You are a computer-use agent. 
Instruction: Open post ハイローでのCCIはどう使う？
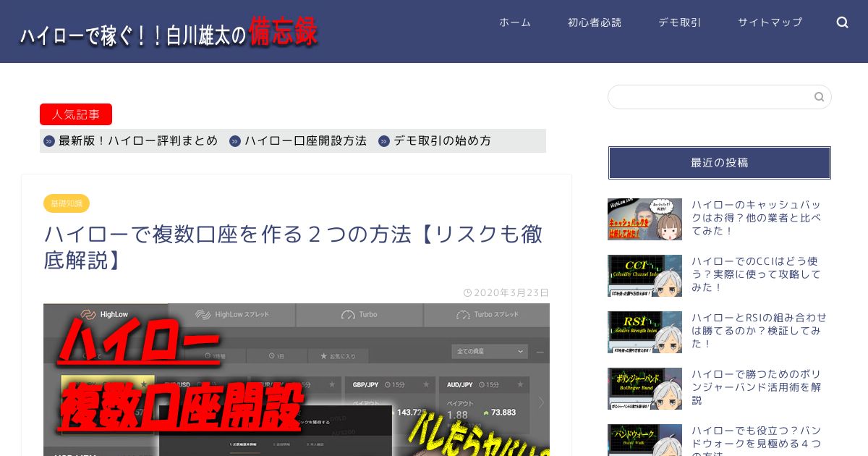click(757, 274)
